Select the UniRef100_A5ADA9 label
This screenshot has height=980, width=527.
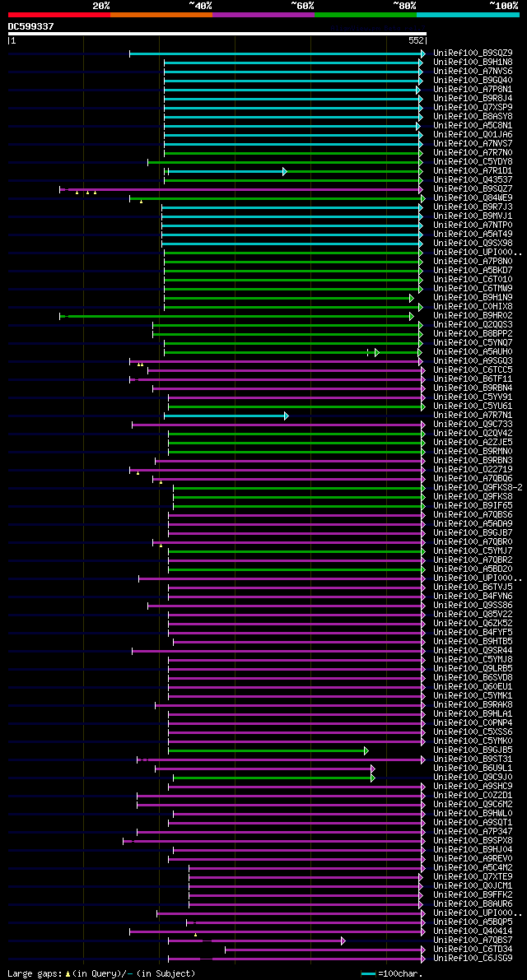tap(473, 524)
